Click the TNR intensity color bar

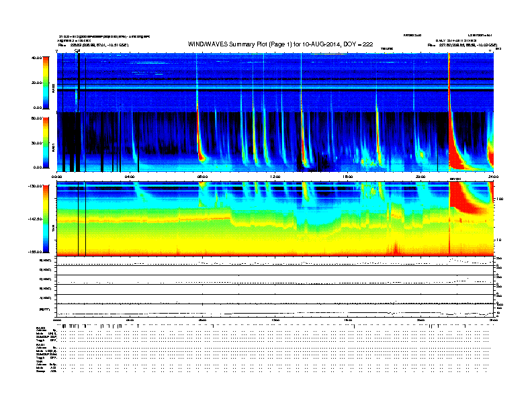pyautogui.click(x=46, y=219)
